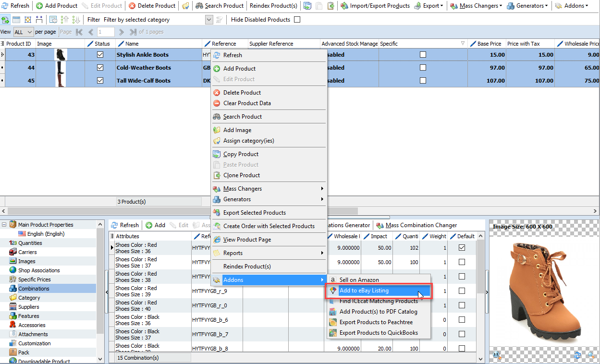
Task: Choose Find ICEcat Matching Products menu item
Action: pyautogui.click(x=380, y=301)
